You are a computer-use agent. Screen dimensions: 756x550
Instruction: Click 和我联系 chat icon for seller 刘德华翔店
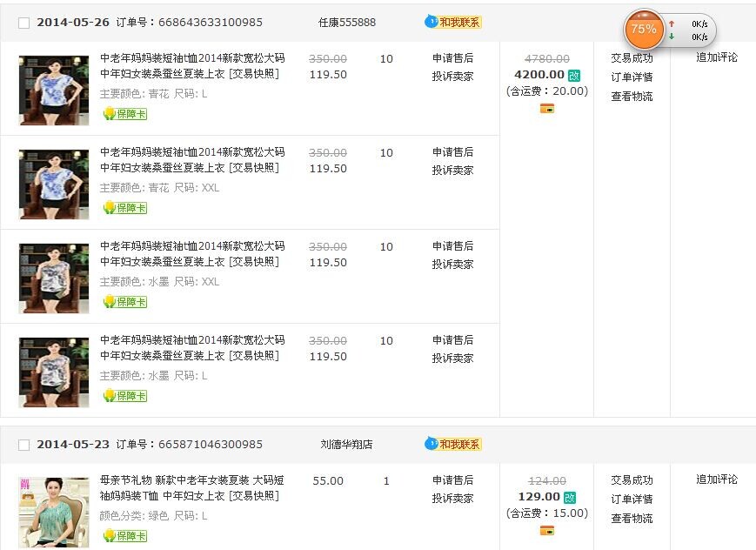tap(452, 444)
